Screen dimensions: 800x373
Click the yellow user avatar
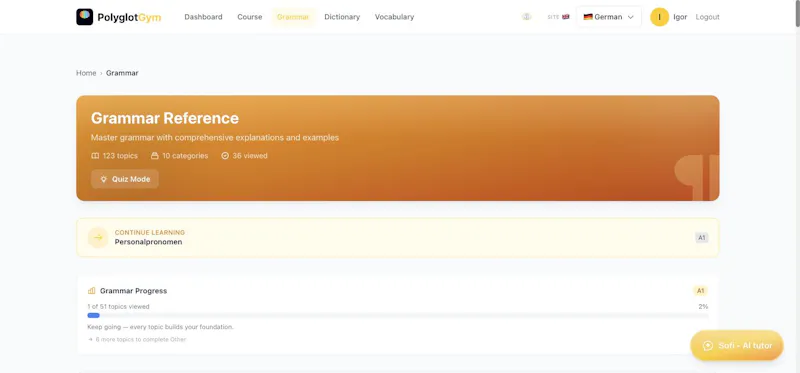point(659,17)
